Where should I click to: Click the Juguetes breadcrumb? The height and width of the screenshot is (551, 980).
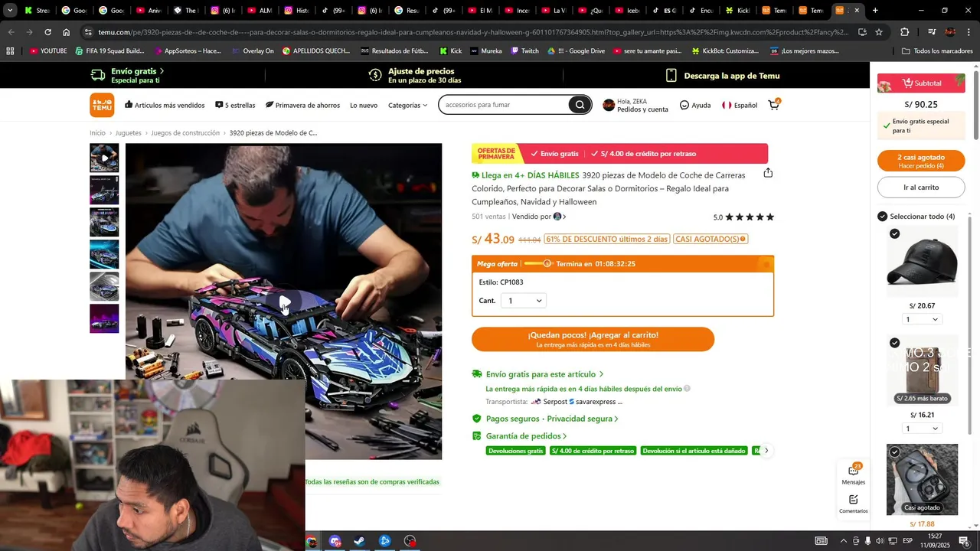click(128, 133)
